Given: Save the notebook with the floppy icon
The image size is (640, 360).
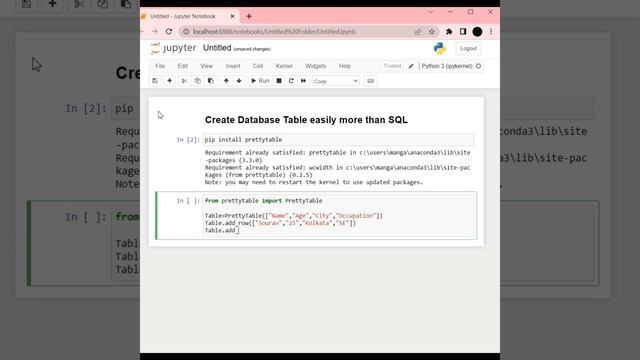Looking at the screenshot, I should [x=155, y=81].
